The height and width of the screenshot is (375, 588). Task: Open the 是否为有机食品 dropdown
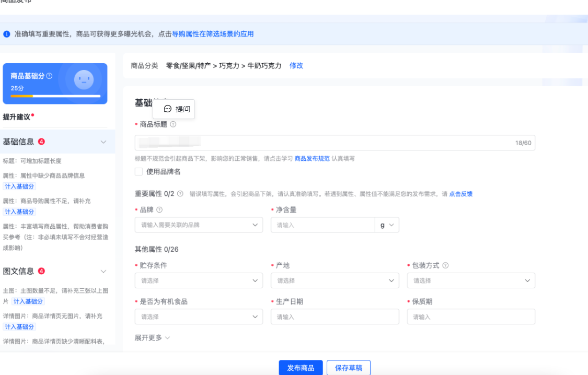199,317
